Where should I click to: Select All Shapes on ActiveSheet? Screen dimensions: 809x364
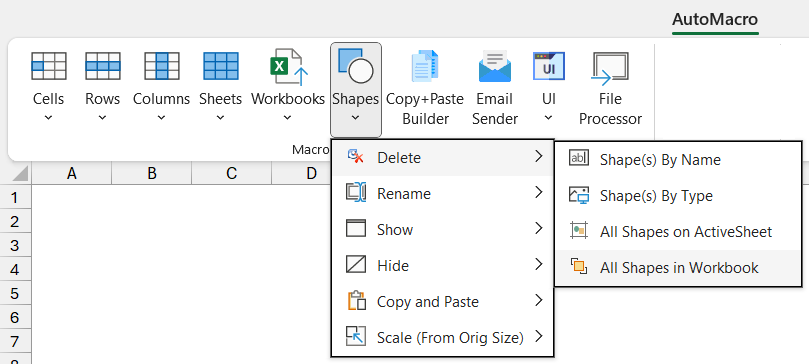click(678, 231)
